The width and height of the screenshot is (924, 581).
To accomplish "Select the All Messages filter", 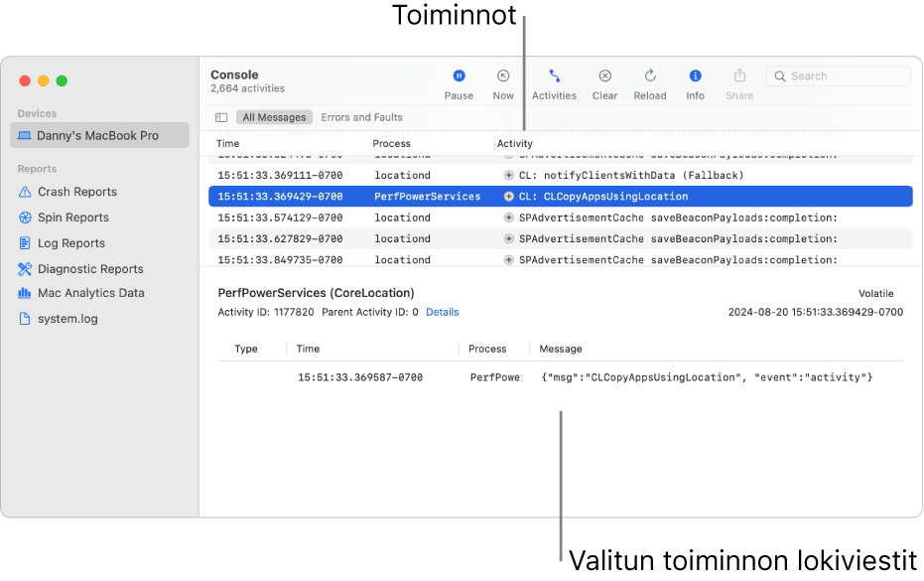I will 274,117.
